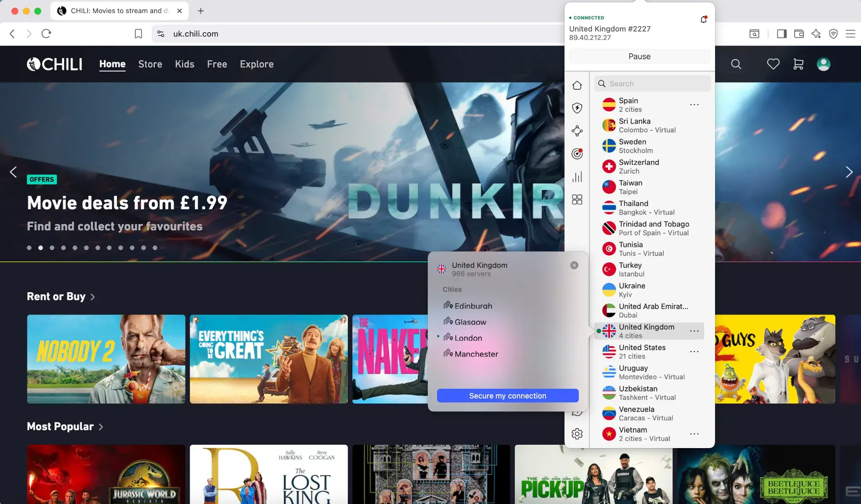Open the Leo AI sparkle icon in toolbar
This screenshot has height=504, width=861.
(x=816, y=34)
